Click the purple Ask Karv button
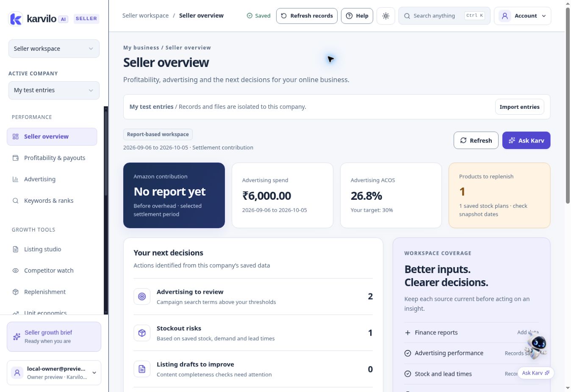The width and height of the screenshot is (571, 392). click(x=526, y=141)
